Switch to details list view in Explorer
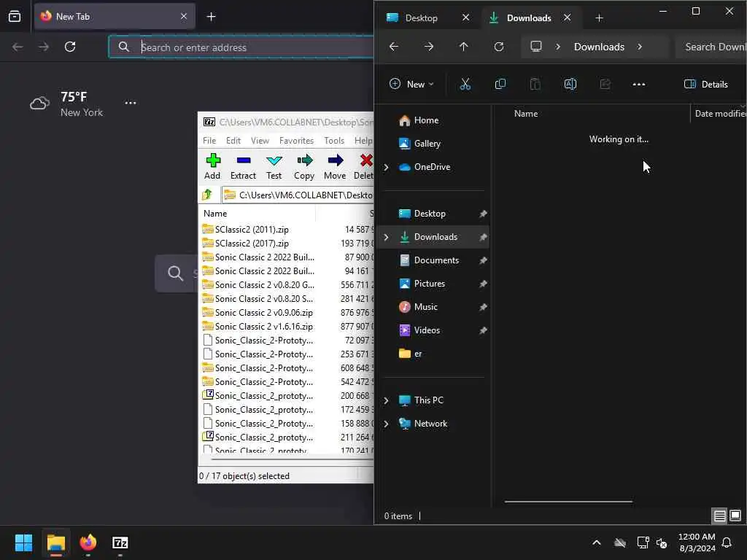This screenshot has height=560, width=747. 719,516
